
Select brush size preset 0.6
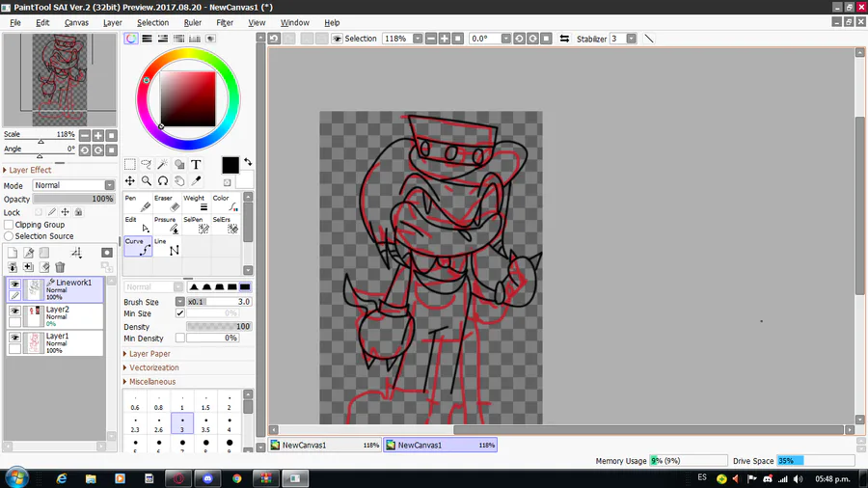pos(135,402)
